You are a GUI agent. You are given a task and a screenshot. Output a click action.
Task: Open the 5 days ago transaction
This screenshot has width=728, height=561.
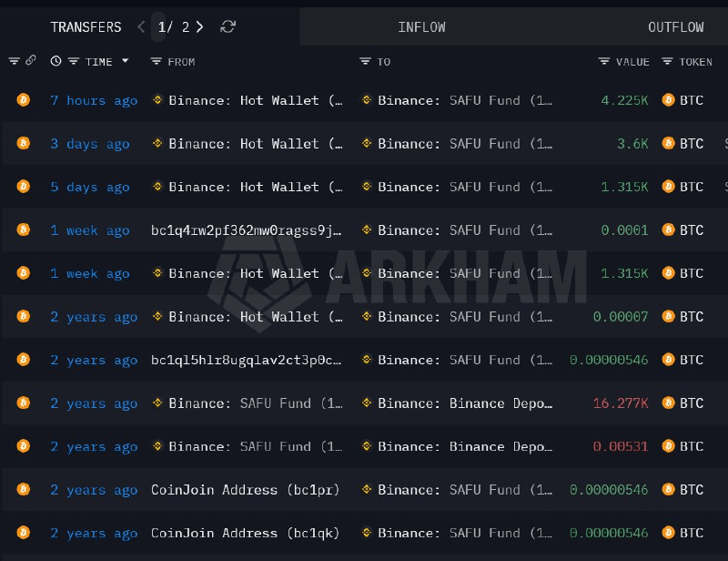point(89,187)
